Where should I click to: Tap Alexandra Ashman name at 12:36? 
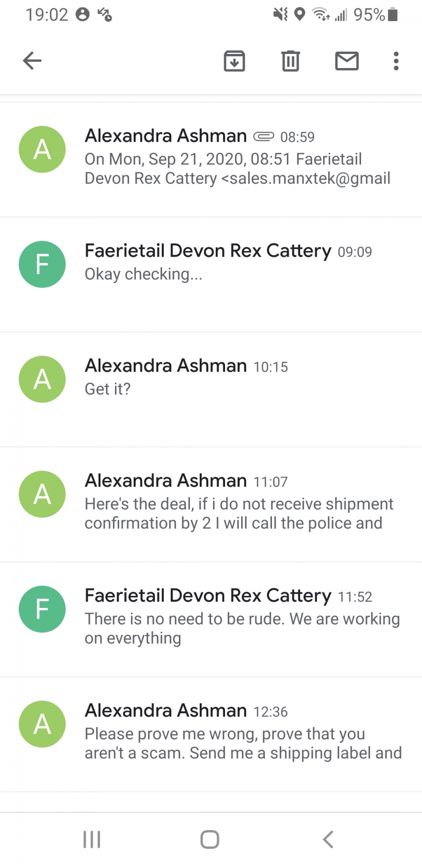pyautogui.click(x=166, y=710)
